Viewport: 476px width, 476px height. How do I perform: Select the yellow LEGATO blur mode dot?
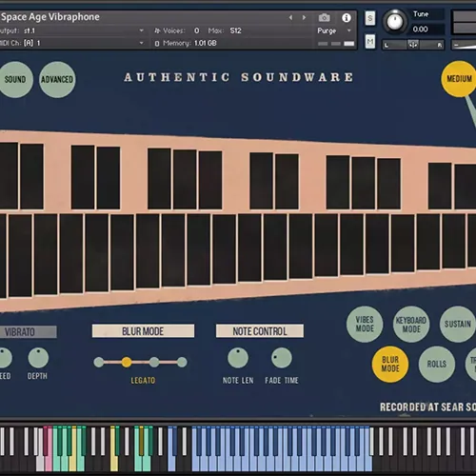click(127, 362)
